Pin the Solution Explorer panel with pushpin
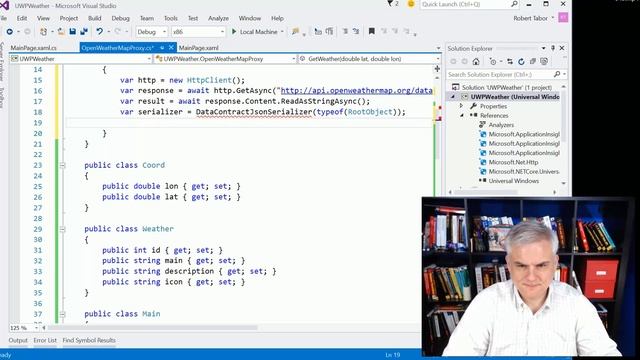The width and height of the screenshot is (640, 360). [x=553, y=48]
